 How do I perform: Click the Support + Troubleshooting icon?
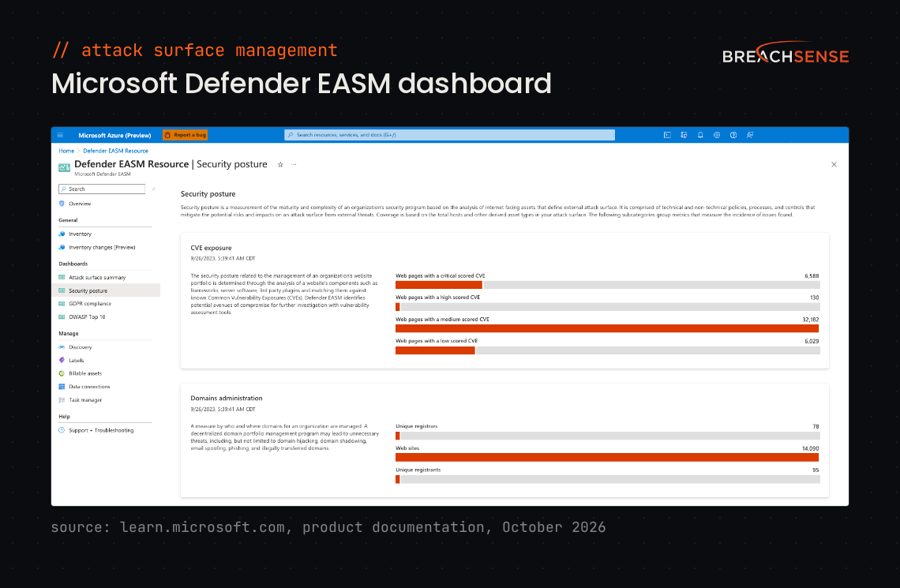click(62, 430)
